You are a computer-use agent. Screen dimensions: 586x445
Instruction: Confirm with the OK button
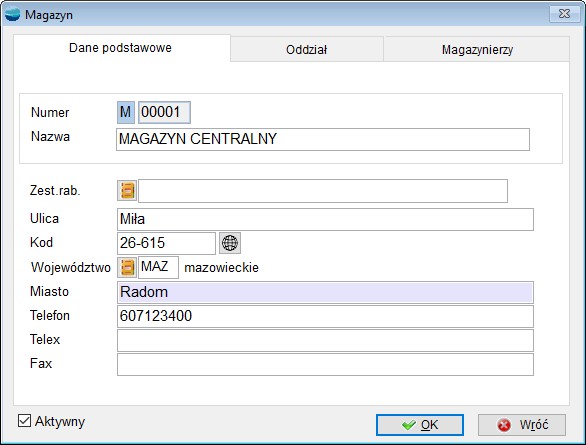click(420, 425)
